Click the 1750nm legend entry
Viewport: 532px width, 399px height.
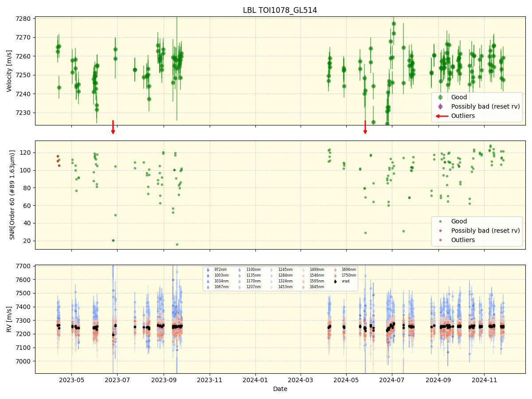click(349, 275)
